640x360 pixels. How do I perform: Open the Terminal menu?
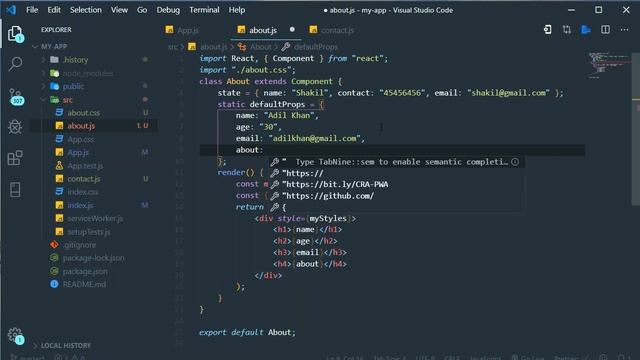pyautogui.click(x=204, y=10)
